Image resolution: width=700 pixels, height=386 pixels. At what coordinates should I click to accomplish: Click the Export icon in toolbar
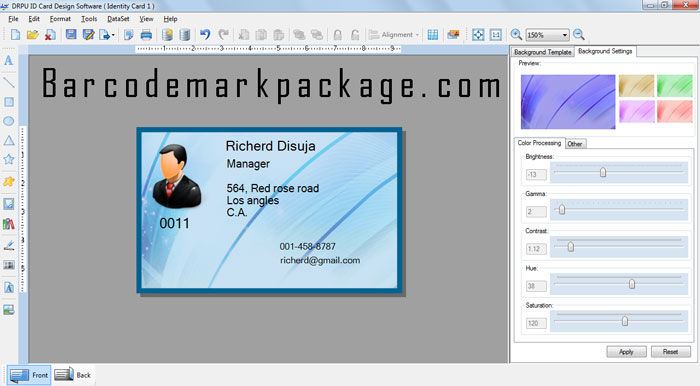pos(104,35)
